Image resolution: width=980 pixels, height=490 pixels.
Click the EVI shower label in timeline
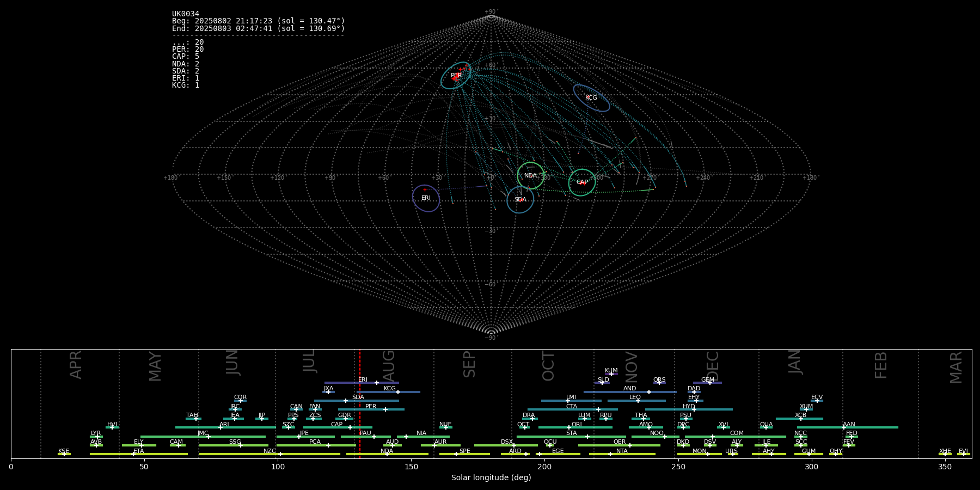(x=963, y=451)
